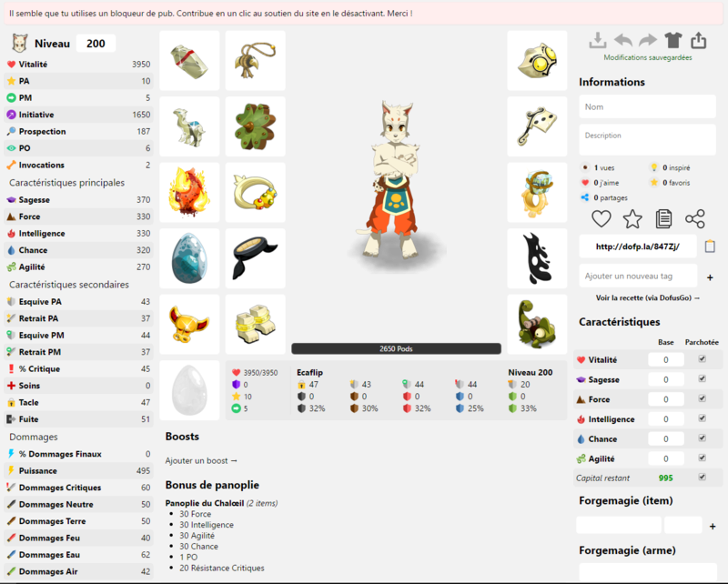Open the t-shirt equipment icon
728x584 pixels.
pos(673,41)
